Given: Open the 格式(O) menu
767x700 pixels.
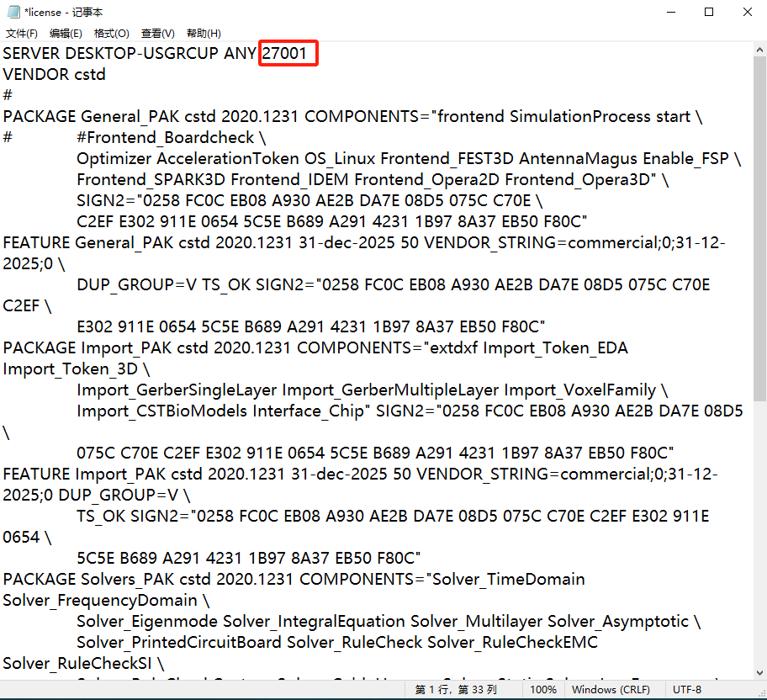Looking at the screenshot, I should click(112, 34).
